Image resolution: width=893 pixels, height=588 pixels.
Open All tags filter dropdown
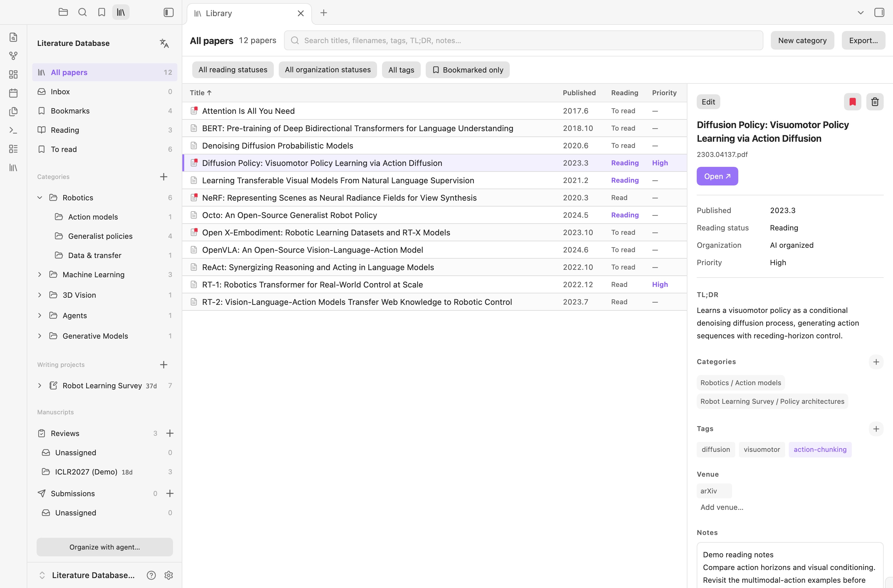click(401, 70)
